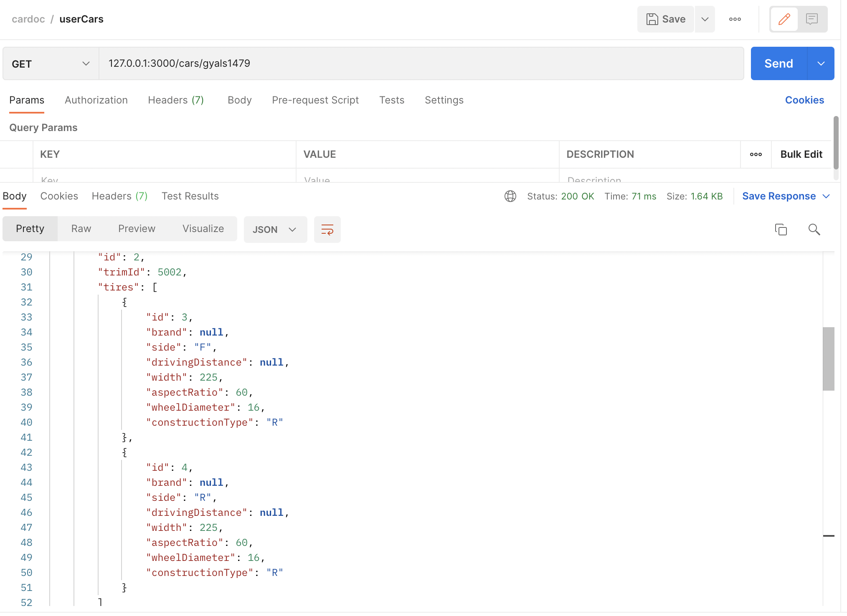The height and width of the screenshot is (616, 847).
Task: Open the response Headers (7) tab
Action: (120, 196)
